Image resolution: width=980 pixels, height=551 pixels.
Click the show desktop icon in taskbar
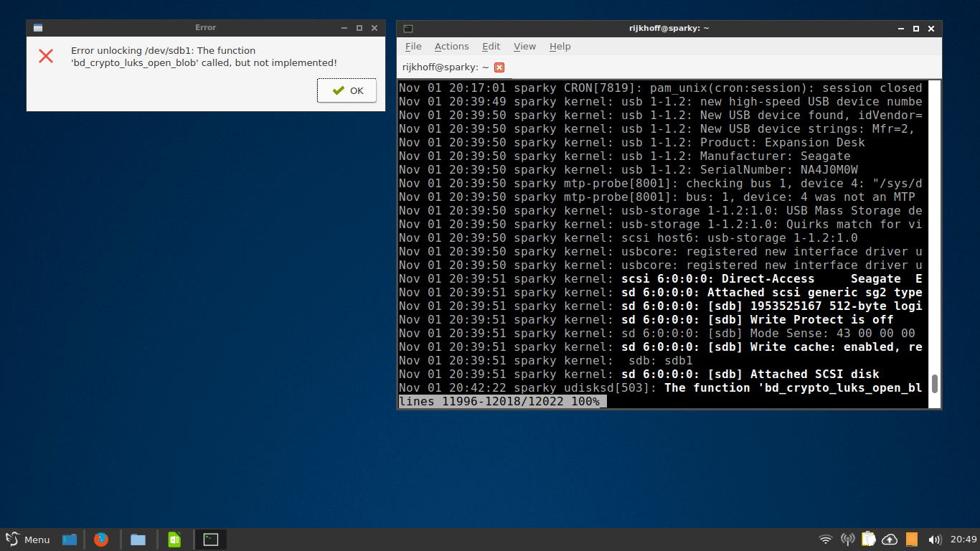click(70, 540)
